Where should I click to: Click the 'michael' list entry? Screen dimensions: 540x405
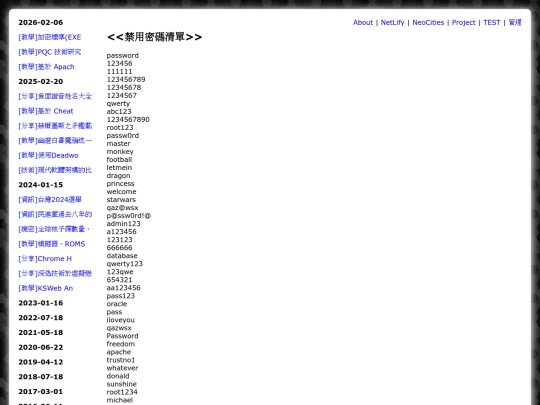click(x=120, y=400)
